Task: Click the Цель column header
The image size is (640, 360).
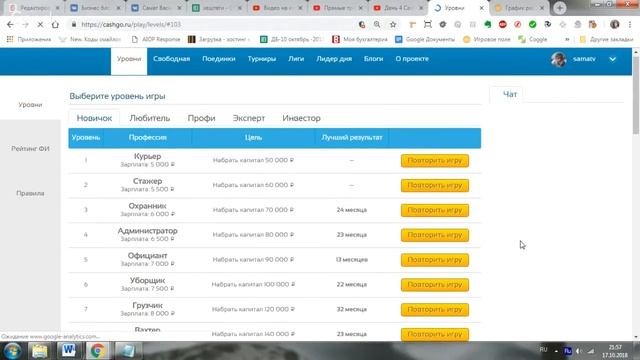Action: 253,138
